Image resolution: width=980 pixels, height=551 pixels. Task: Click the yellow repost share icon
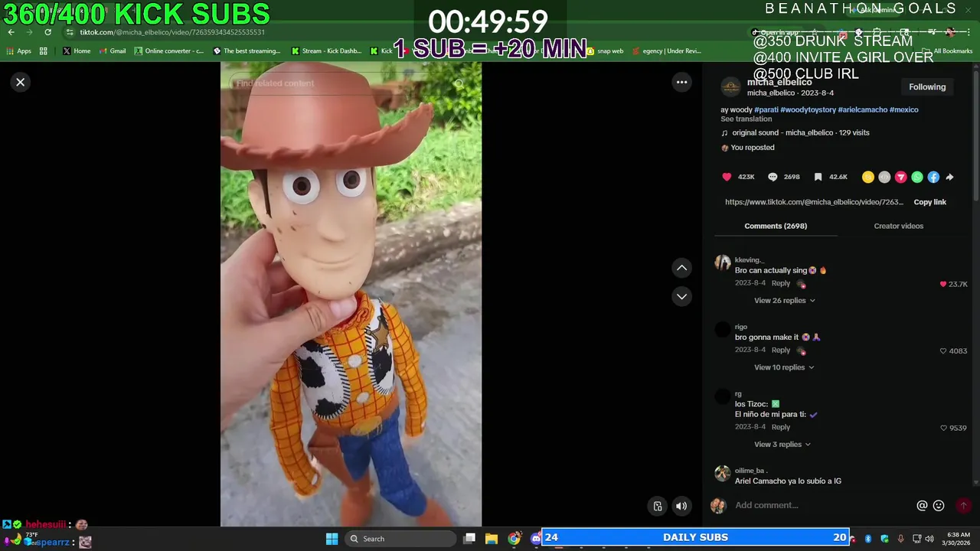[x=867, y=177]
